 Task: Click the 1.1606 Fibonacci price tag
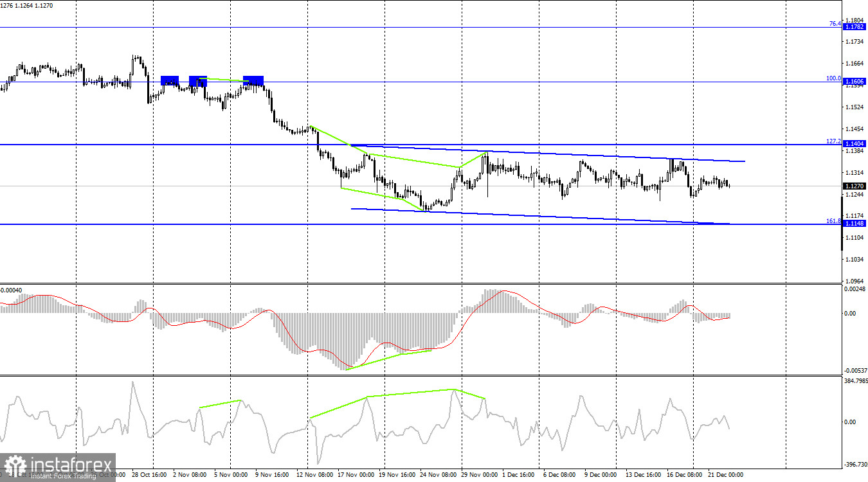tap(854, 82)
